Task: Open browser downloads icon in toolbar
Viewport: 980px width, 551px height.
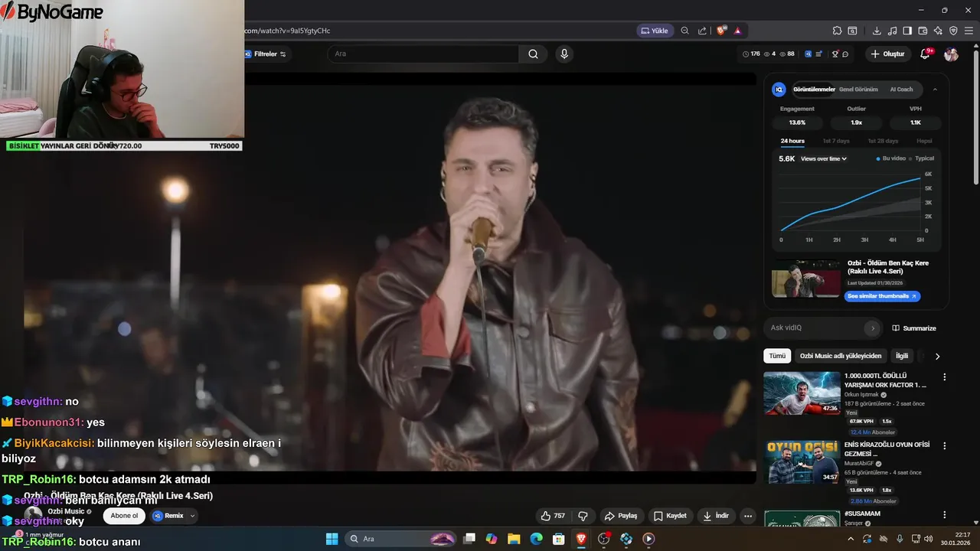Action: coord(877,31)
